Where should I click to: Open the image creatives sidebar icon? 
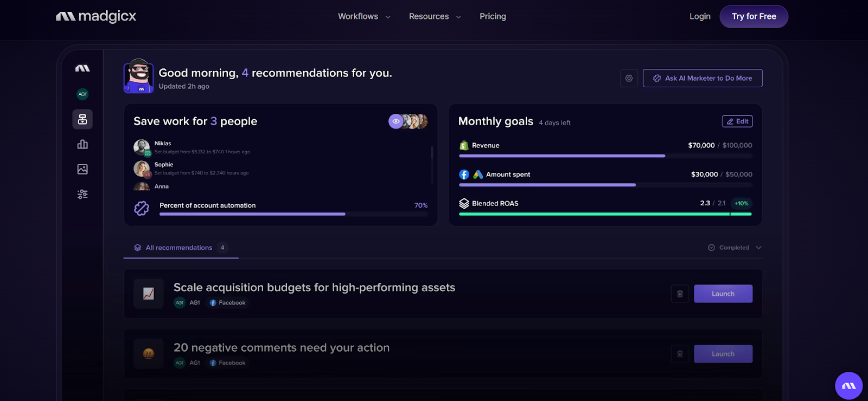click(82, 169)
